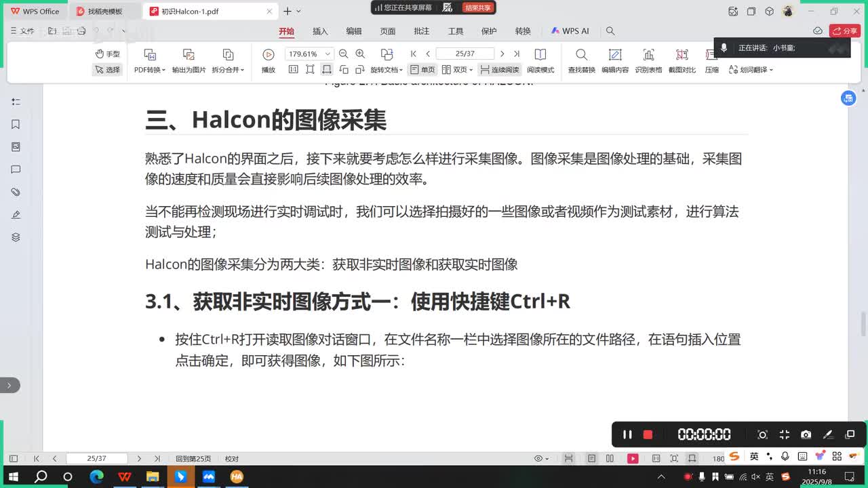Open the thumbnail panel in left sidebar

pos(16,147)
